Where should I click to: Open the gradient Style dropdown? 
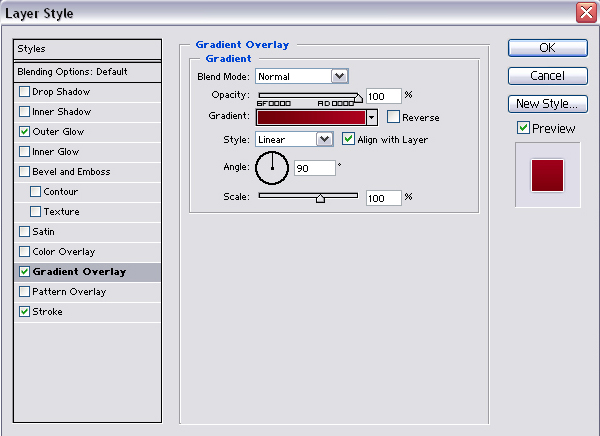click(x=325, y=139)
